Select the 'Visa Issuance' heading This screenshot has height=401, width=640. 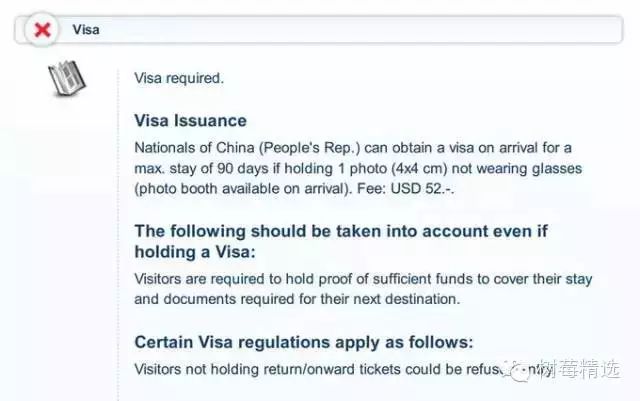pyautogui.click(x=191, y=120)
